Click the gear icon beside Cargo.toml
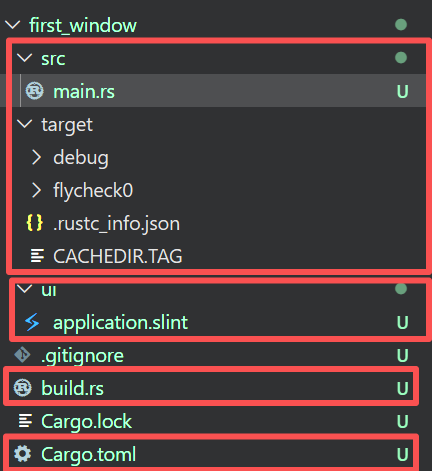Screen dimensions: 432x471 23,454
